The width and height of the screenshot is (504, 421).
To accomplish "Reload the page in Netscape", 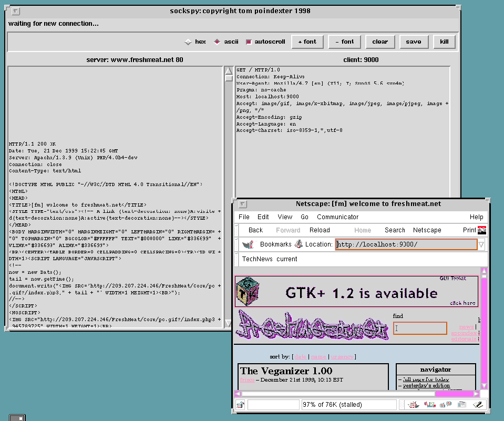I will tap(320, 230).
